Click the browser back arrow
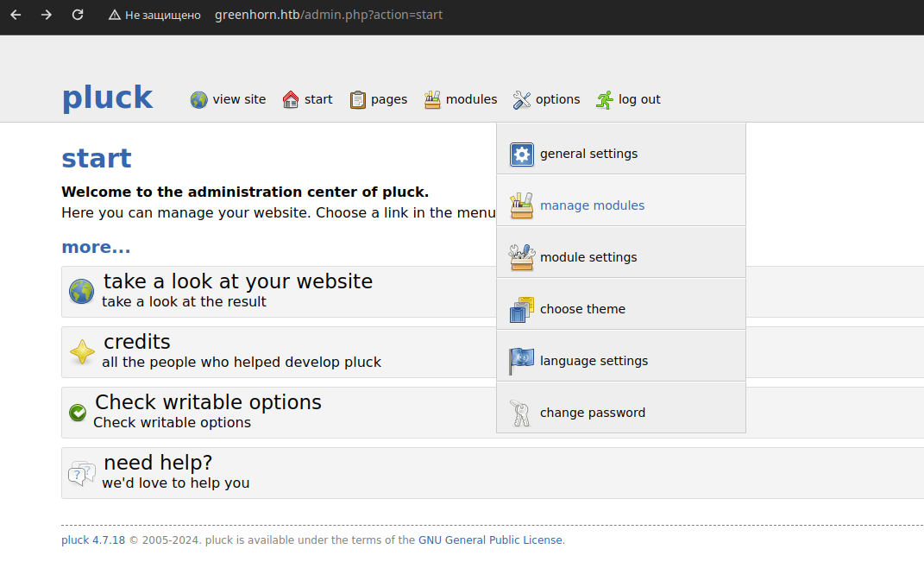 16,15
